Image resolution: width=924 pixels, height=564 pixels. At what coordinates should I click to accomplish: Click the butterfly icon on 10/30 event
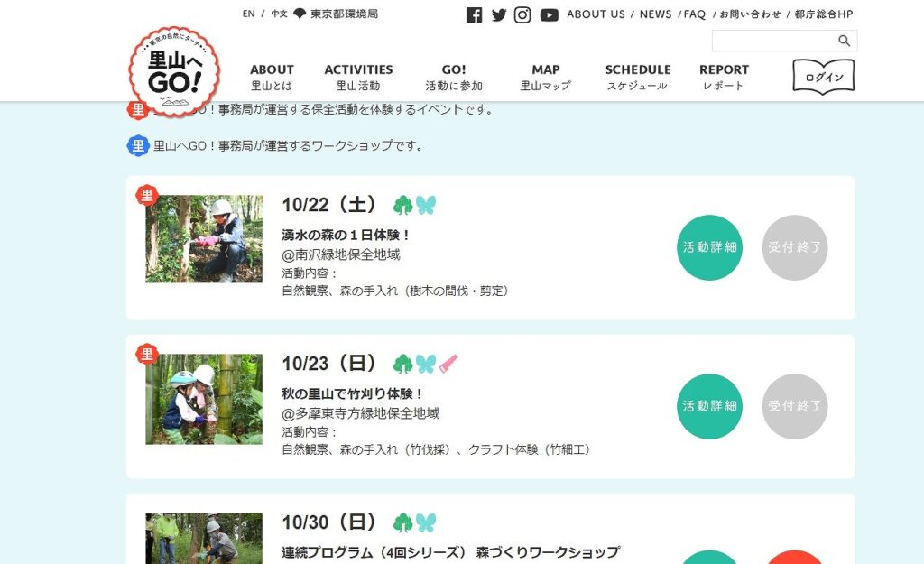(426, 522)
